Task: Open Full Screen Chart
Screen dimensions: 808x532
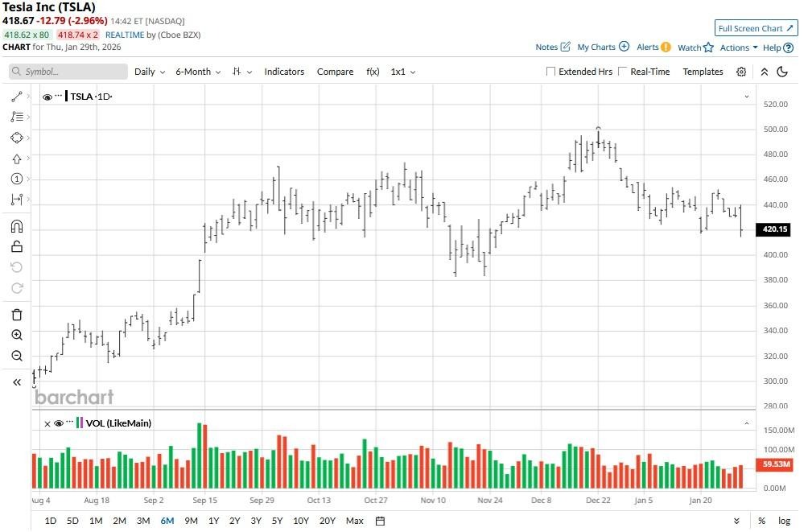Action: tap(756, 28)
